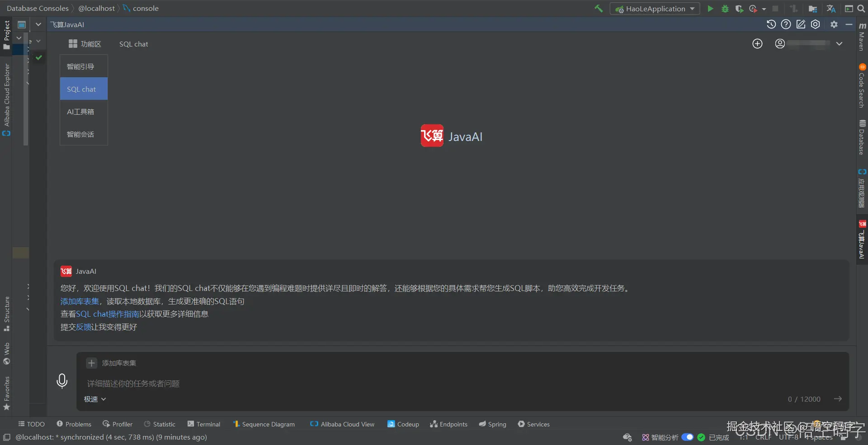Open the Project tool window stripe
This screenshot has width=868, height=445.
click(x=6, y=35)
